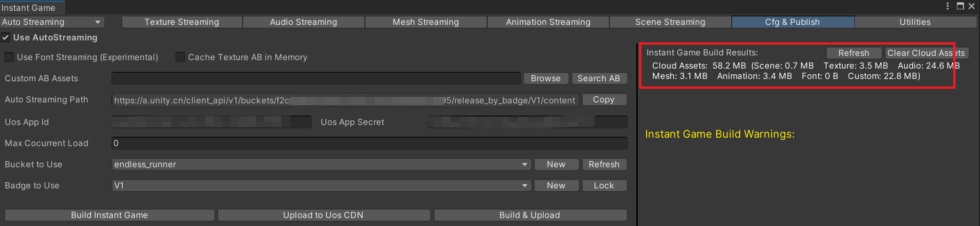The image size is (980, 226).
Task: Toggle the Use AutoStreaming checkbox
Action: (x=6, y=38)
